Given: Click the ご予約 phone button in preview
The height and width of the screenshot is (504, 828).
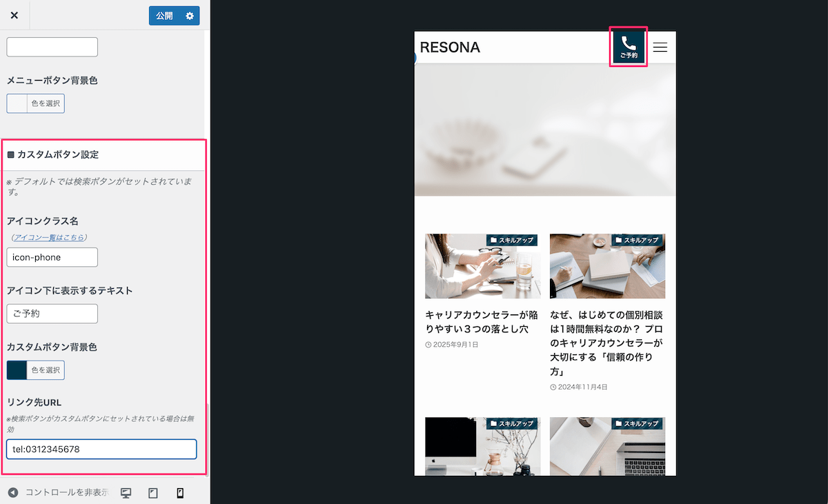Looking at the screenshot, I should coord(629,47).
